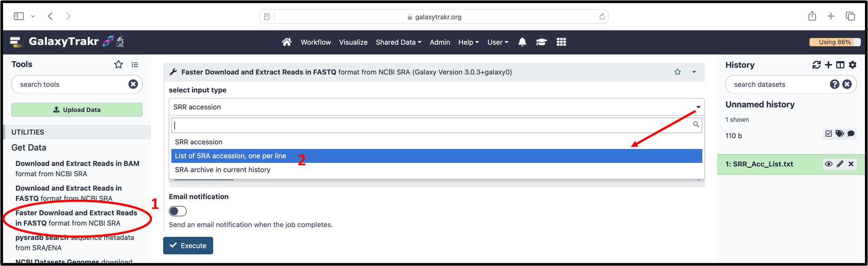868x266 pixels.
Task: Select SRR accession option in list
Action: (x=437, y=142)
